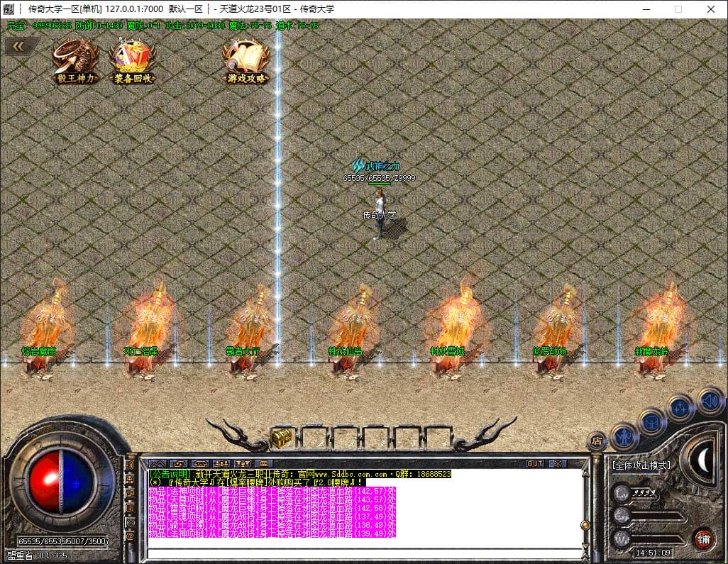Select the @ private chat channel icon
The width and height of the screenshot is (728, 564).
coord(131,536)
